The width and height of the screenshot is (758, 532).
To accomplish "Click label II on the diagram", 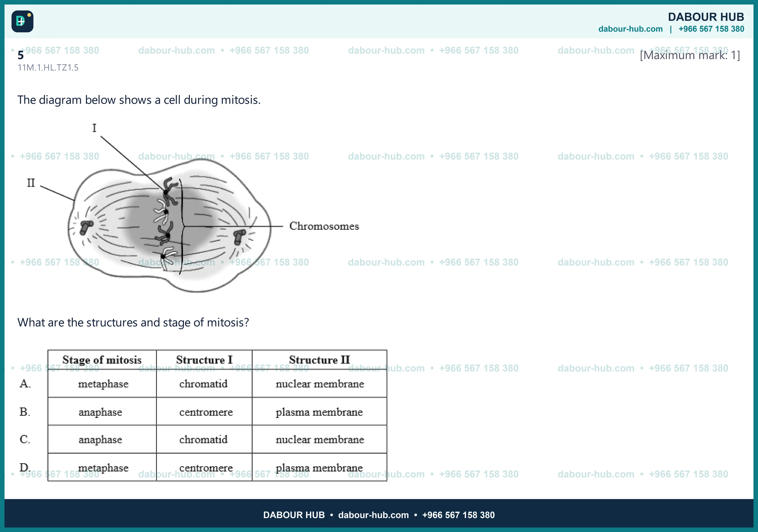I will tap(31, 183).
